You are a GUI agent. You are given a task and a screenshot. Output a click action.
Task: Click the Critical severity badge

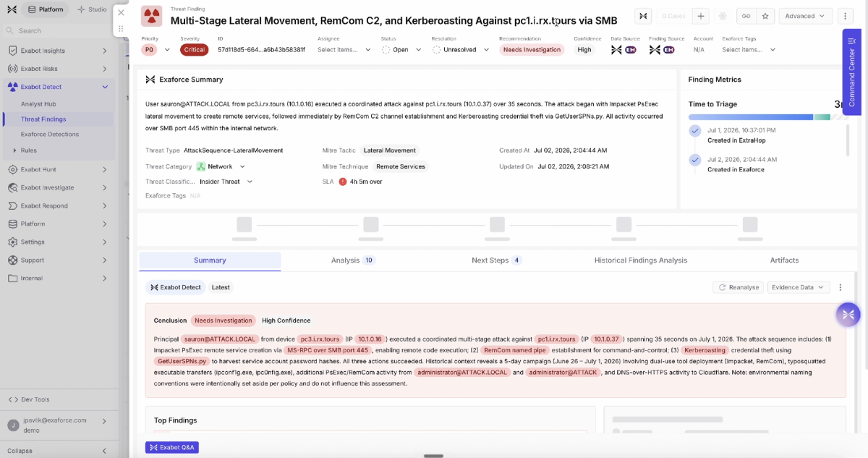194,50
